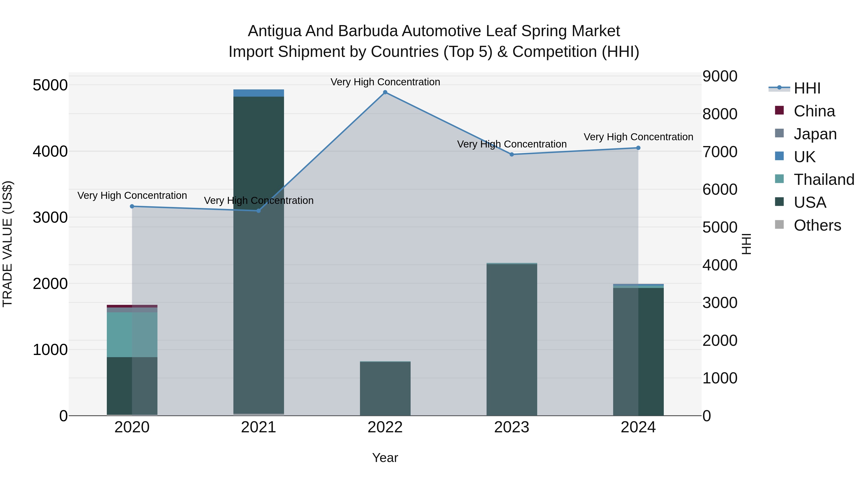The height and width of the screenshot is (488, 868).
Task: Click the 2023 HHI line marker
Action: tap(512, 154)
